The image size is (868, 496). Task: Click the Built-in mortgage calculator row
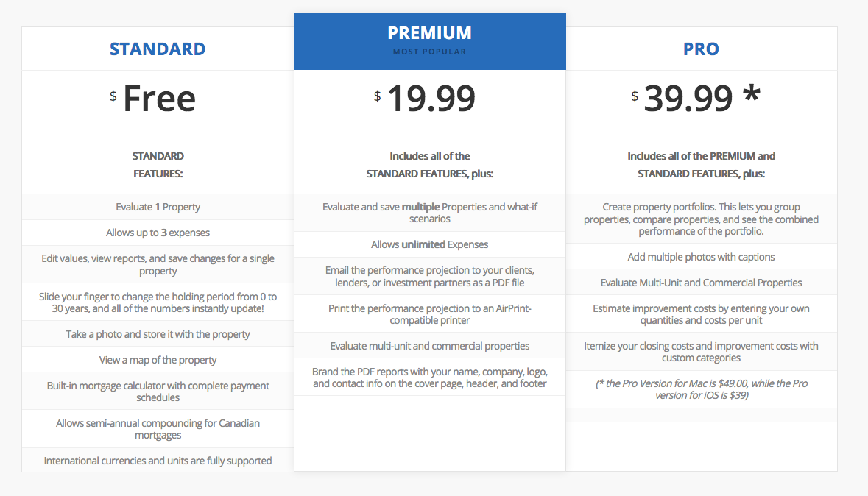pos(158,392)
